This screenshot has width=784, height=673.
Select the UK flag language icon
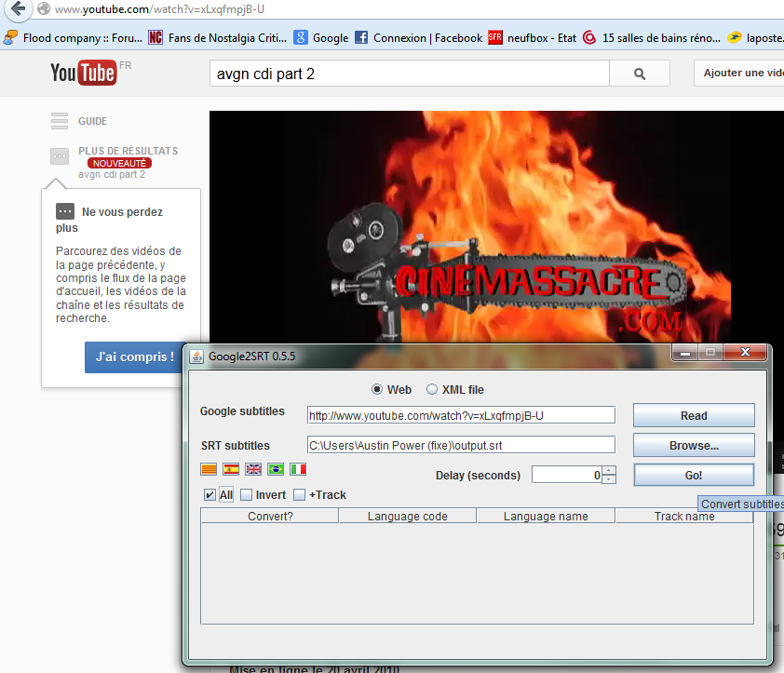253,469
